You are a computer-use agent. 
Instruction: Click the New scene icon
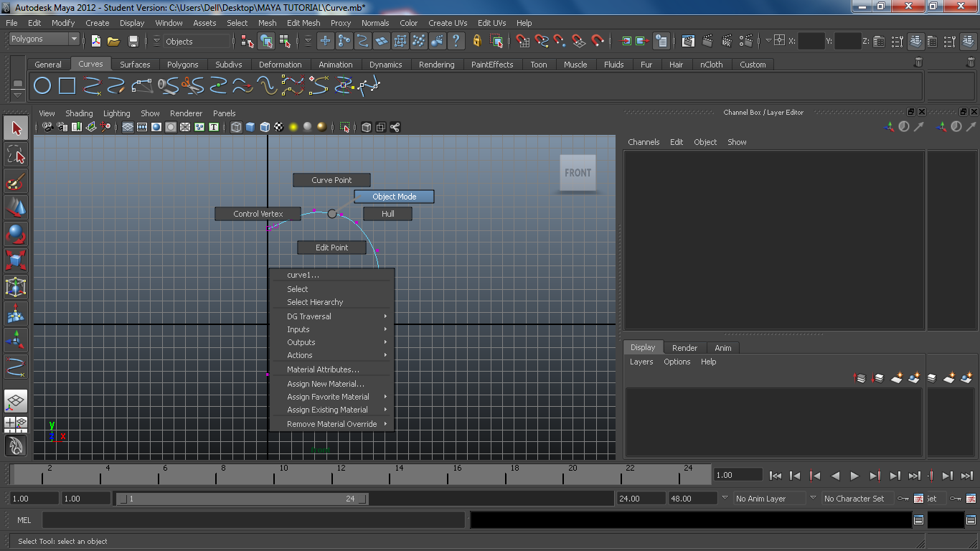[95, 41]
